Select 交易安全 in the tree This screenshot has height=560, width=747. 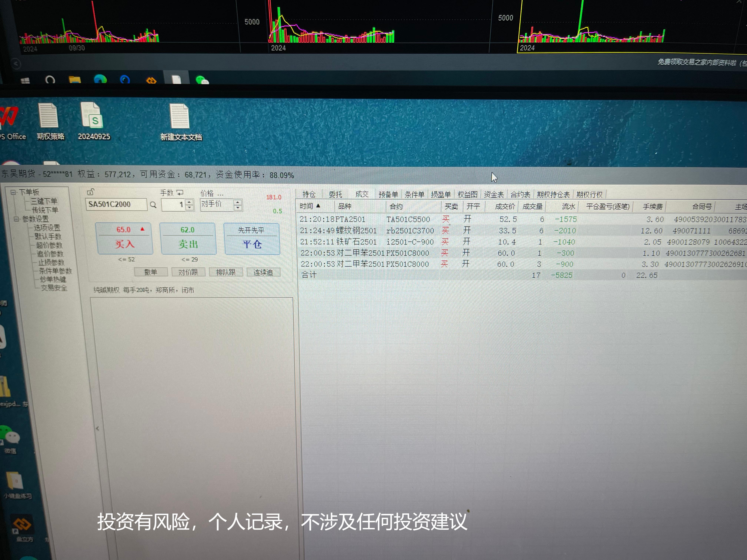[54, 288]
